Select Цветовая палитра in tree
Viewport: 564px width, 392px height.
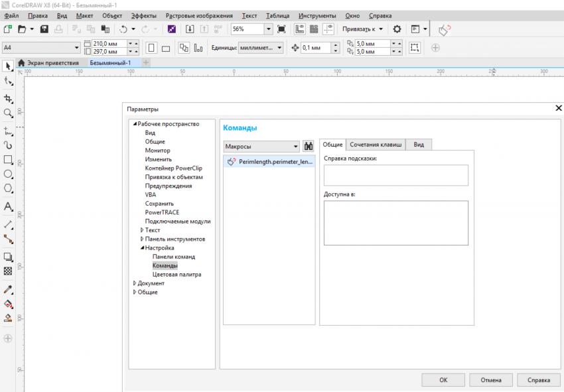(176, 274)
